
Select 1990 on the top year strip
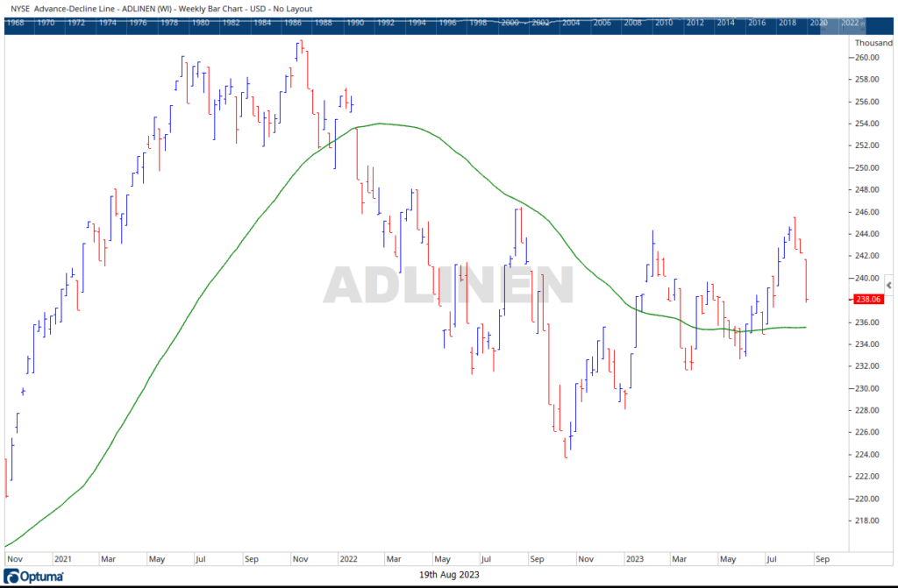(x=355, y=24)
